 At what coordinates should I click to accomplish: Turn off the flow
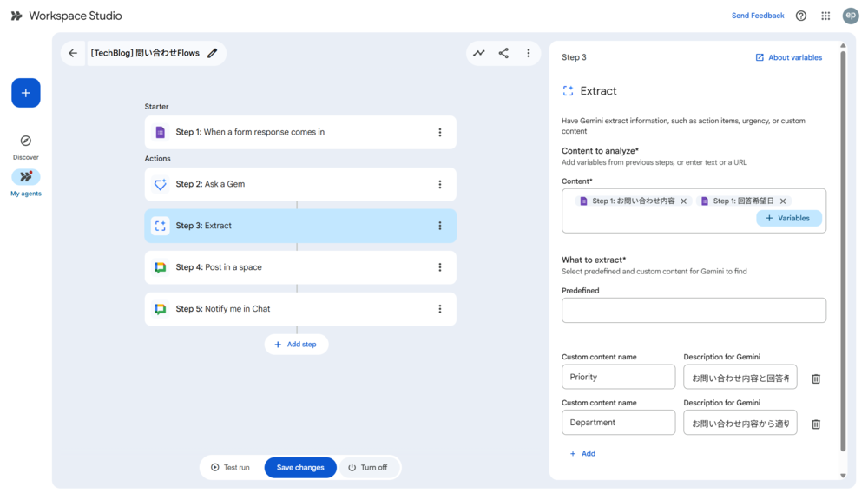(368, 467)
